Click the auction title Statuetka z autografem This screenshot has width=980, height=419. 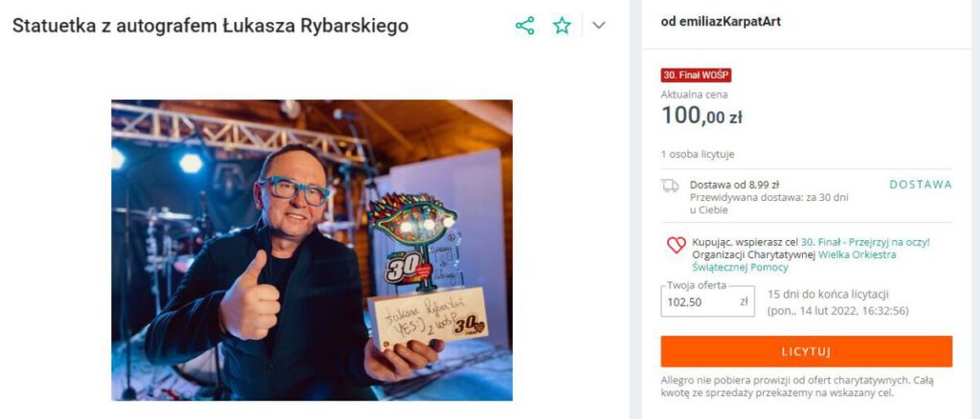211,26
